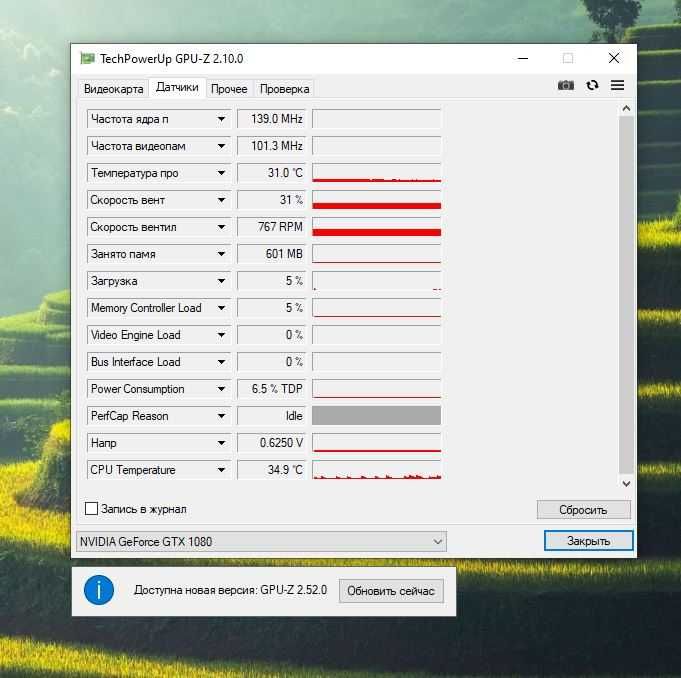Image resolution: width=681 pixels, height=678 pixels.
Task: Click the CPU Temperature graph
Action: pyautogui.click(x=377, y=470)
